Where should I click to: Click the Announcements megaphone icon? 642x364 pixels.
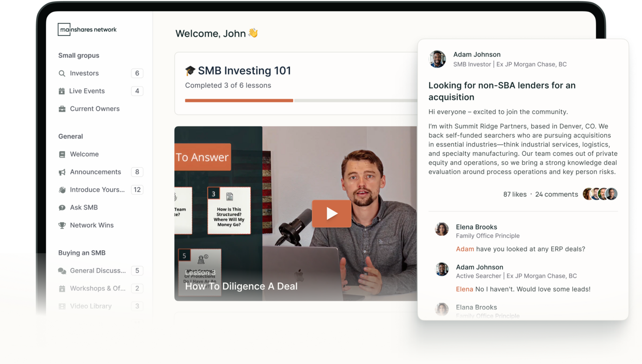pyautogui.click(x=62, y=172)
